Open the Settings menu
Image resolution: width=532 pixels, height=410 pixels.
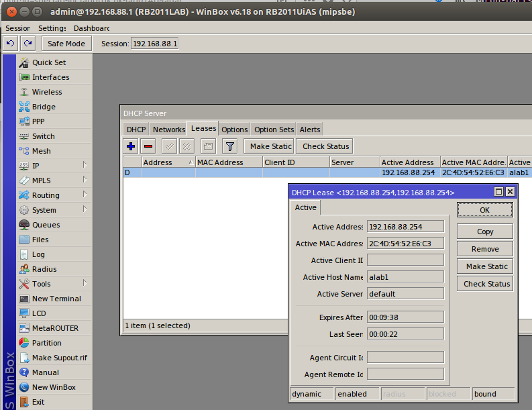pyautogui.click(x=52, y=28)
